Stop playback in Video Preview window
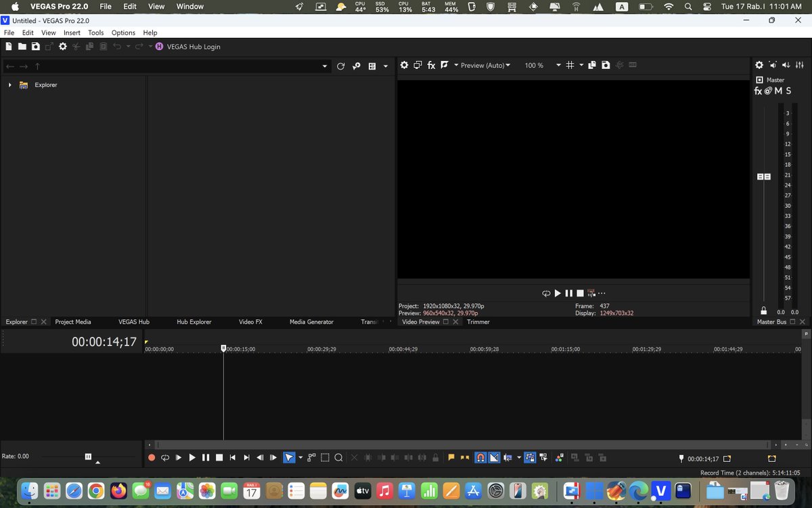The image size is (812, 508). point(580,293)
